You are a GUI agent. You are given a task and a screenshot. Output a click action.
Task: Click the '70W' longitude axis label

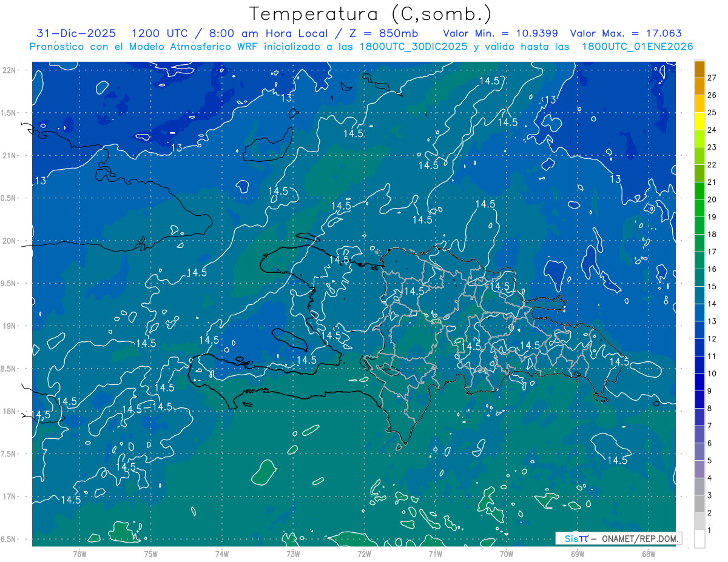click(507, 554)
